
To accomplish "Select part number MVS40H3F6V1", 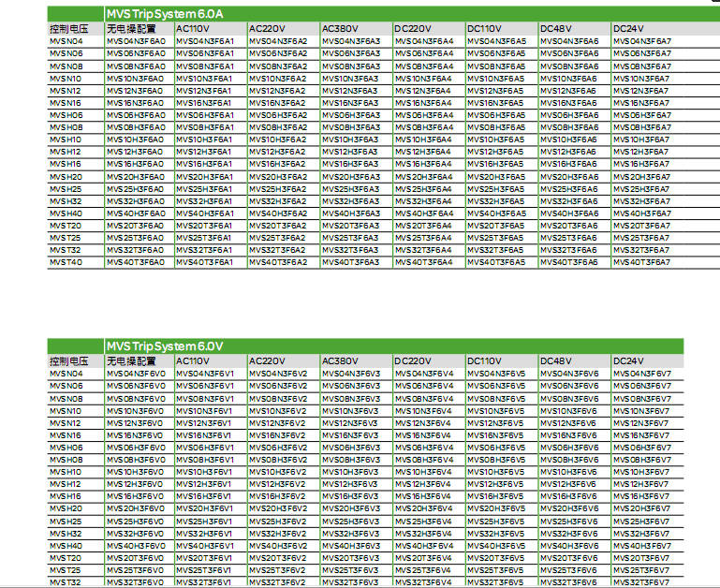I will (x=205, y=545).
